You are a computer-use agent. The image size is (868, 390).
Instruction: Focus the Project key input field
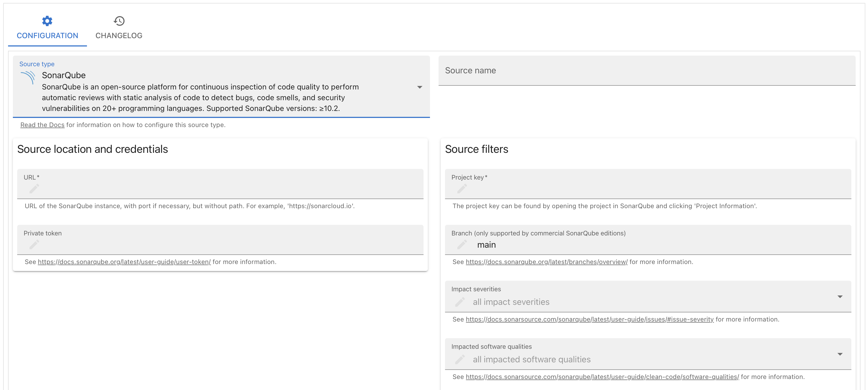point(648,184)
